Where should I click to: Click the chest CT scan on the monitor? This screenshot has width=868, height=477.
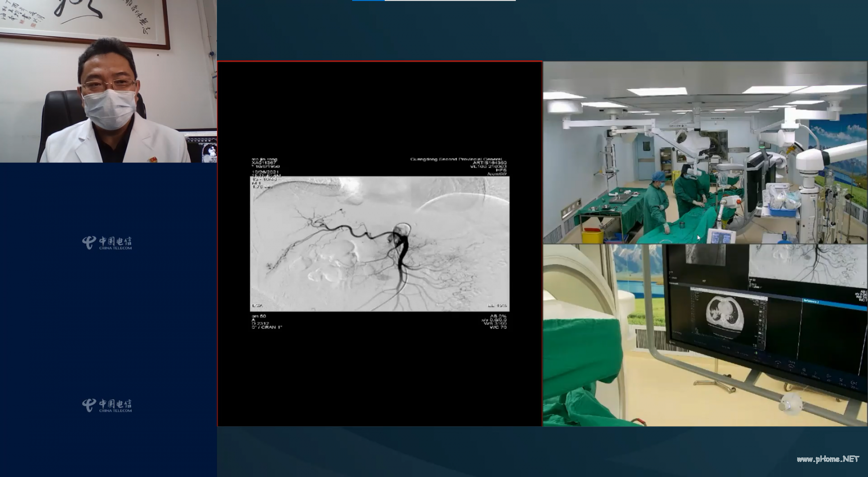tap(727, 315)
